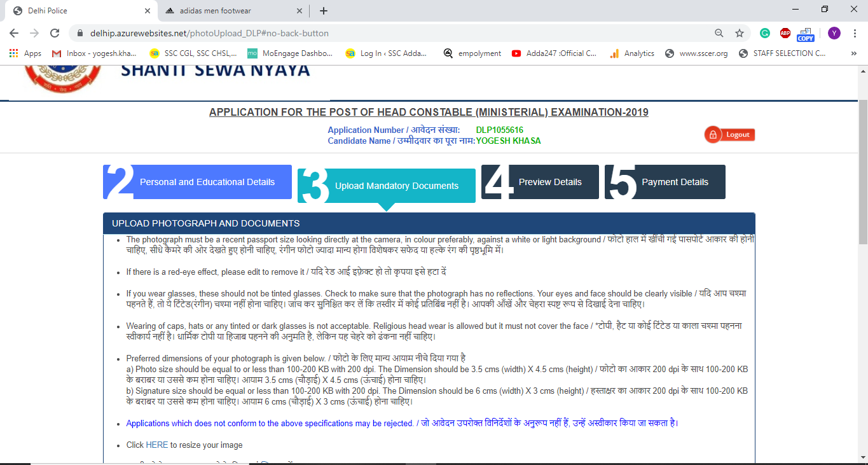868x465 pixels.
Task: Open the Gmail Inbox bookmark
Action: [94, 53]
